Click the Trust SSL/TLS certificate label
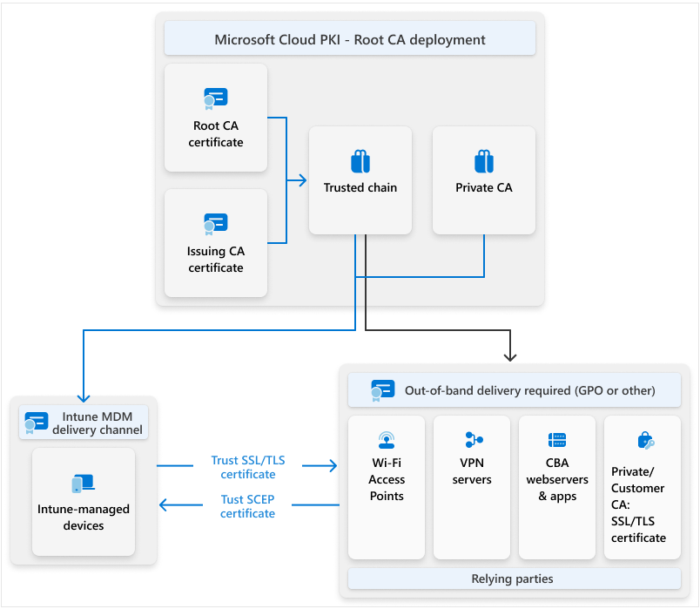700x609 pixels. [x=247, y=468]
